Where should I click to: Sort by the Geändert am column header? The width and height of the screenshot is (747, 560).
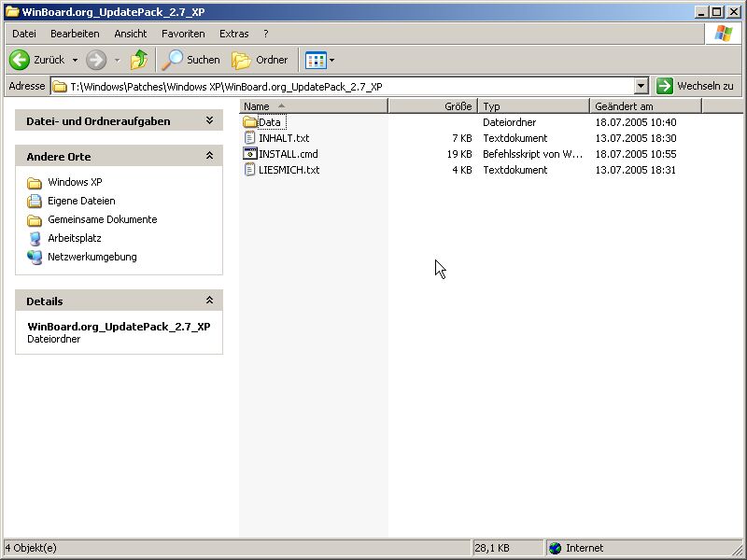(x=646, y=106)
